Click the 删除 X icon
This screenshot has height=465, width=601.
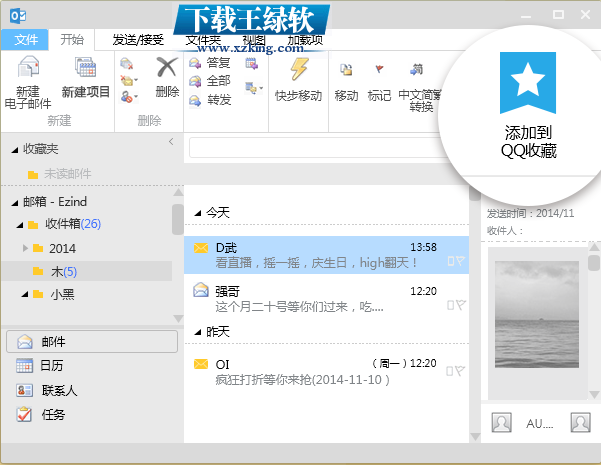pyautogui.click(x=167, y=67)
